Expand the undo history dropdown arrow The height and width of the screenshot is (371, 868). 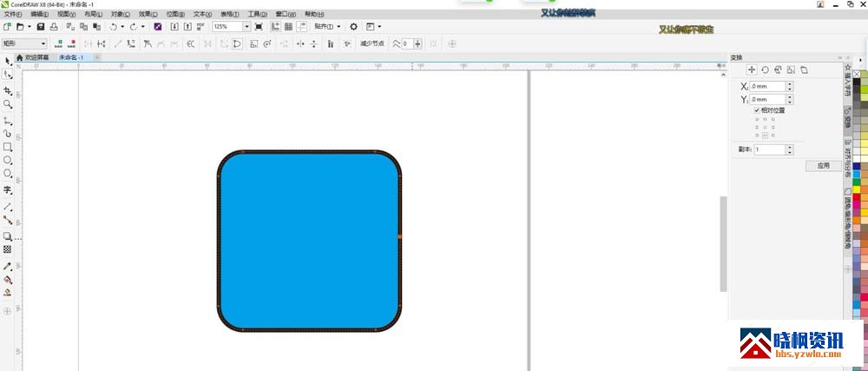[x=122, y=27]
